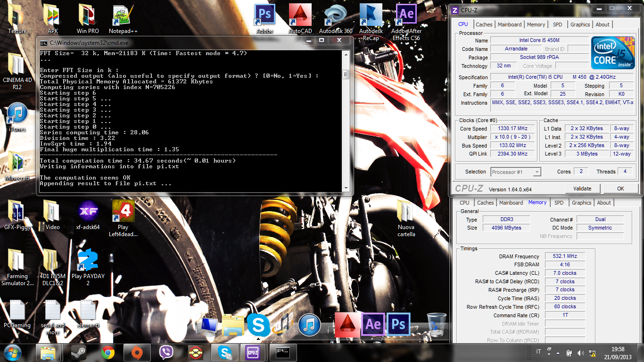The image size is (644, 362).
Task: Open the Recycle Bin in the dock
Action: pyautogui.click(x=437, y=325)
